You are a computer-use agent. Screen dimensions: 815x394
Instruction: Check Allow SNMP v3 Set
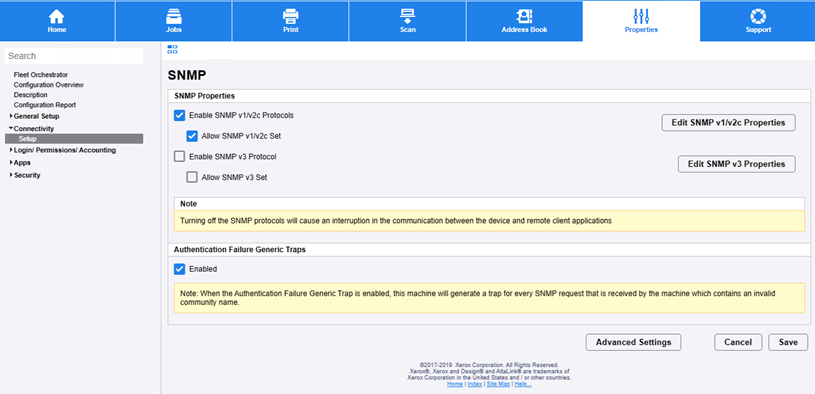click(192, 177)
